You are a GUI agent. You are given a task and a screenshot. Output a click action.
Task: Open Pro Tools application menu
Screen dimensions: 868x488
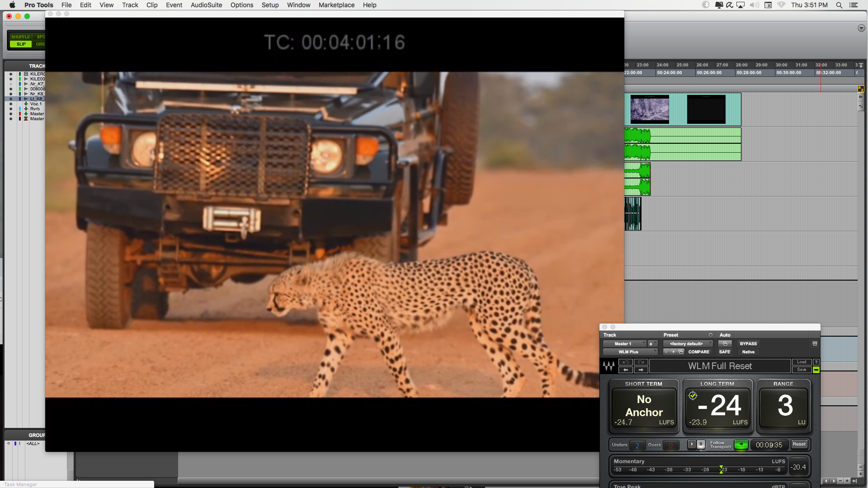click(x=39, y=5)
